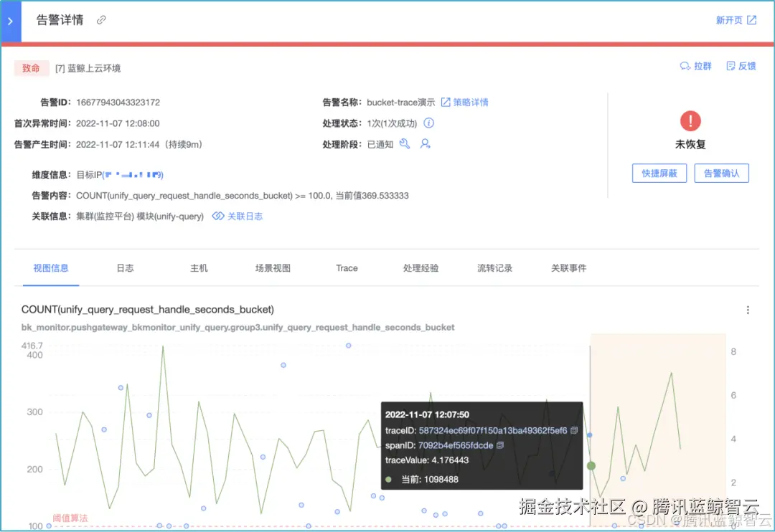Click the wrench icon next to 已通知
The width and height of the screenshot is (775, 532).
click(x=405, y=143)
